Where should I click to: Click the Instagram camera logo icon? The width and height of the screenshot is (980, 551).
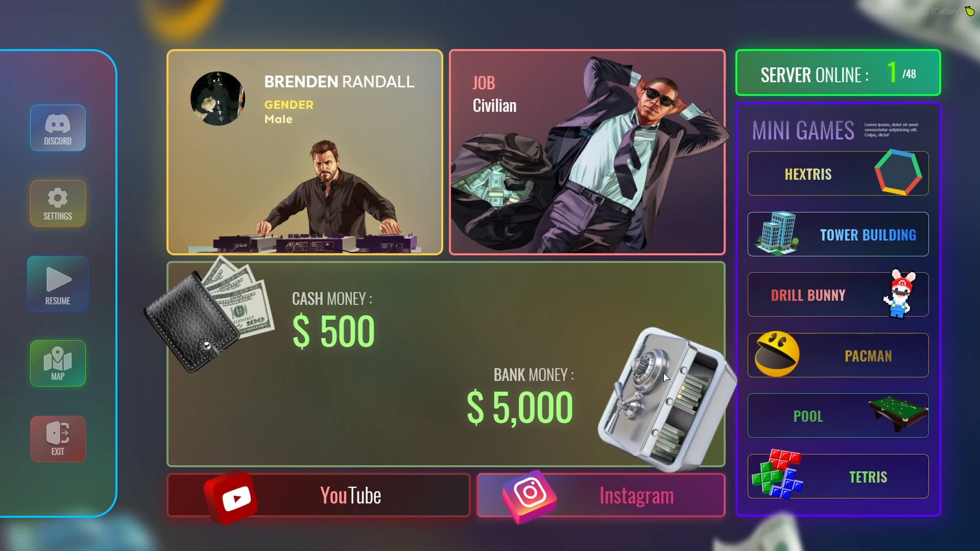pos(529,496)
